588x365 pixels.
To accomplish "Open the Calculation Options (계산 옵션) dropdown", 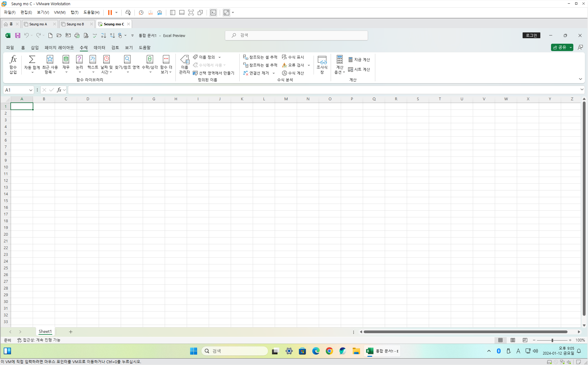I will pos(339,65).
